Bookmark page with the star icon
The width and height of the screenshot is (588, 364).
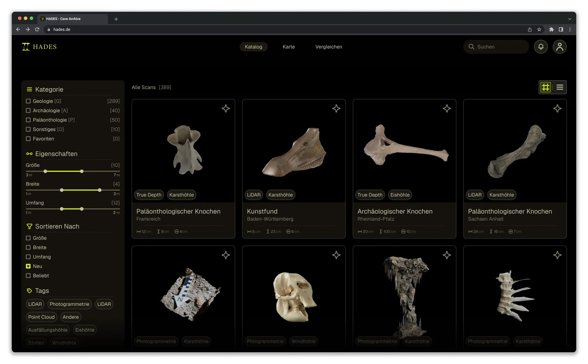pos(539,29)
